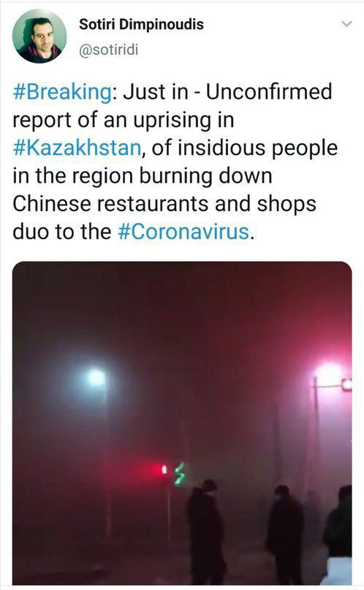Viewport: 364px width, 590px height.
Task: Click the "in the region burning down" line
Action: click(x=143, y=176)
